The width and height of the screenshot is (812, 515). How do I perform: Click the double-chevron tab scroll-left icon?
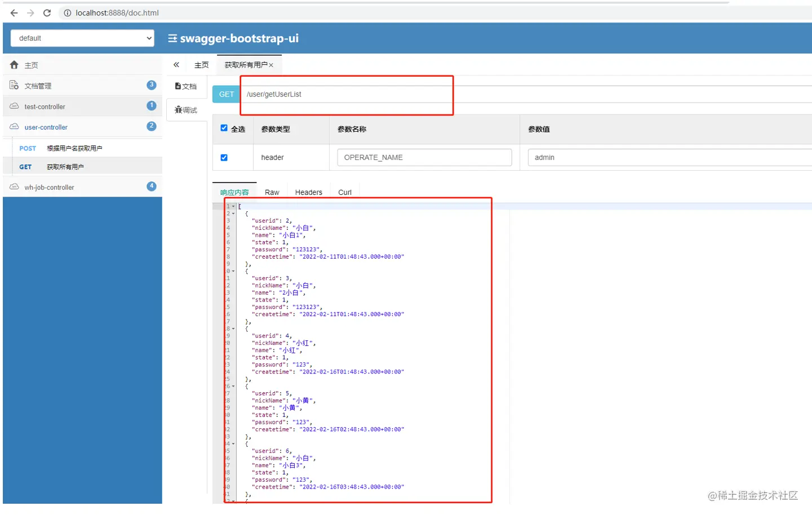176,65
